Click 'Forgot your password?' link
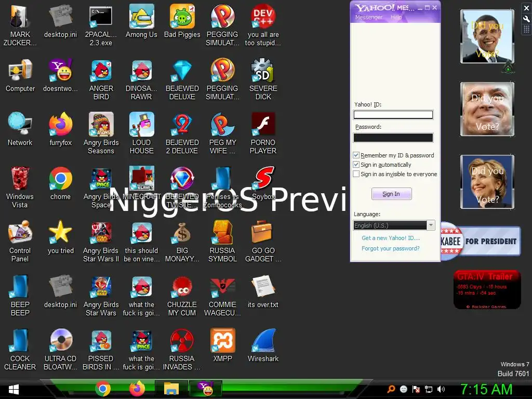 click(x=391, y=248)
